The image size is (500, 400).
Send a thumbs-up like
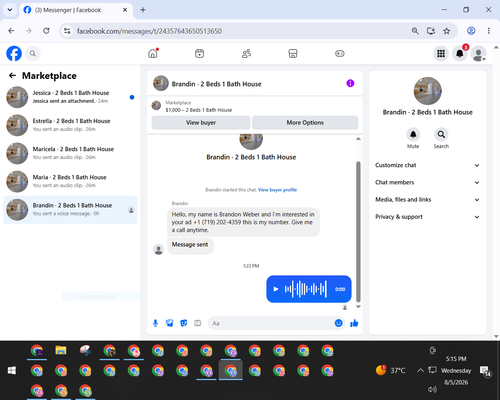(x=354, y=323)
